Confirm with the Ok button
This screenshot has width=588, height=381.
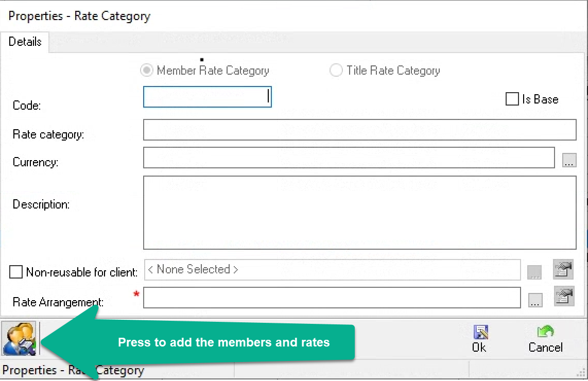[480, 339]
